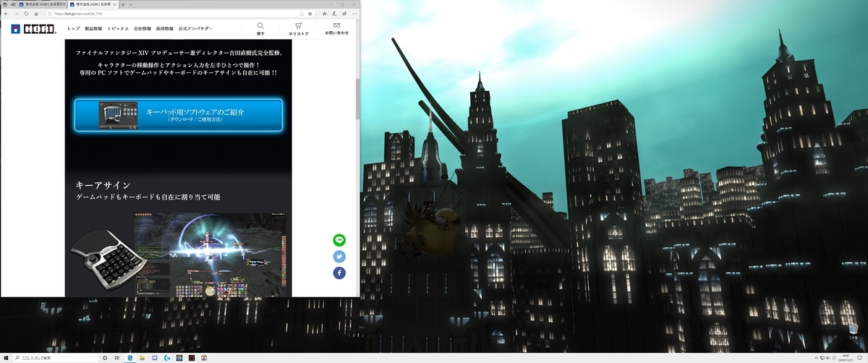Click the browser Forward arrow
Viewport: 868px width, 363px height.
coord(16,14)
